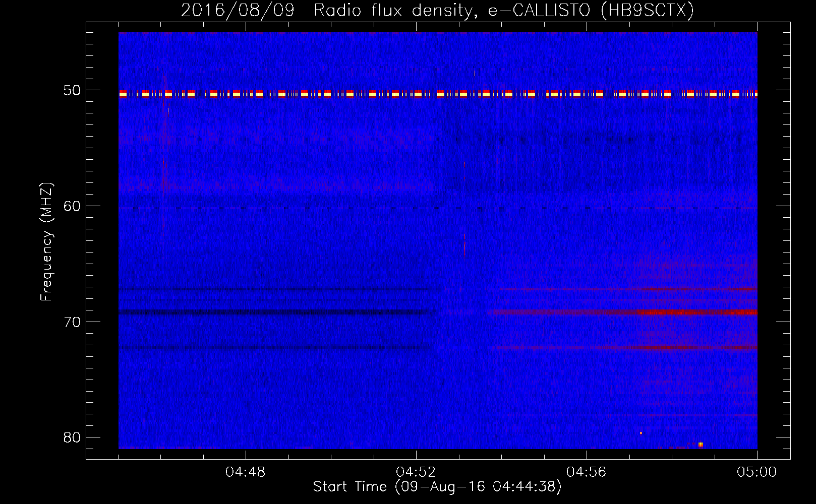Click the 60 frequency tick label

tap(72, 206)
